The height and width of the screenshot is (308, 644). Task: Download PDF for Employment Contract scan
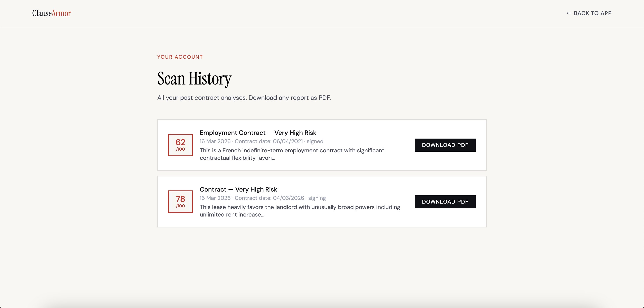coord(445,145)
